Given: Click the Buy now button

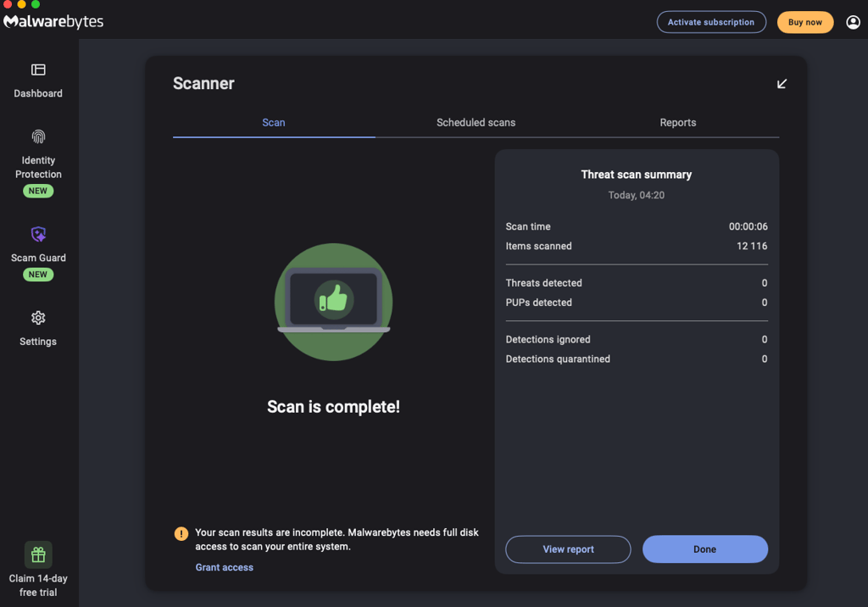Looking at the screenshot, I should 805,22.
